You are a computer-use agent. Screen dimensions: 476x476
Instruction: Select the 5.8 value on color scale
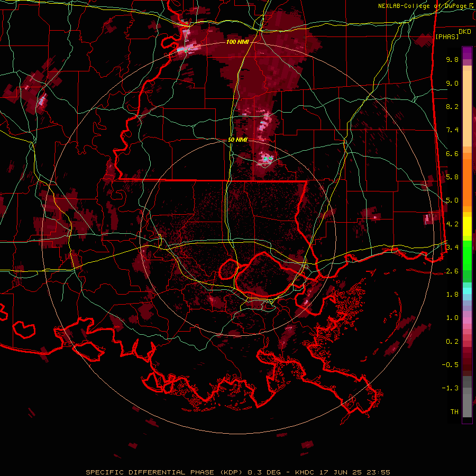452,177
